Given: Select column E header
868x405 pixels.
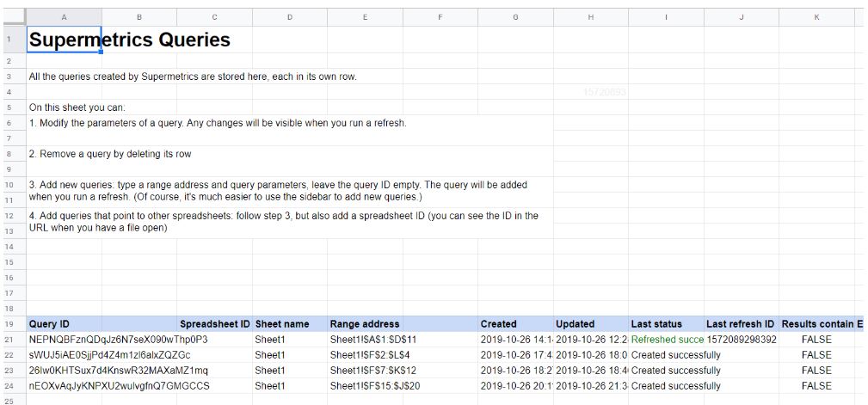Looking at the screenshot, I should pos(366,17).
